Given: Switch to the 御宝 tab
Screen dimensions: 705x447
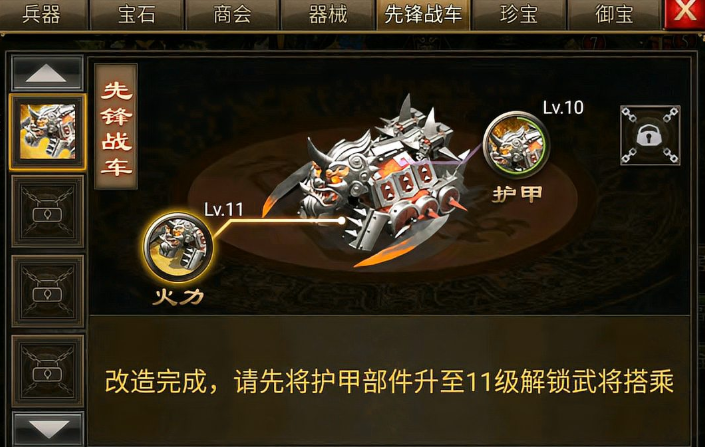Looking at the screenshot, I should [x=614, y=15].
